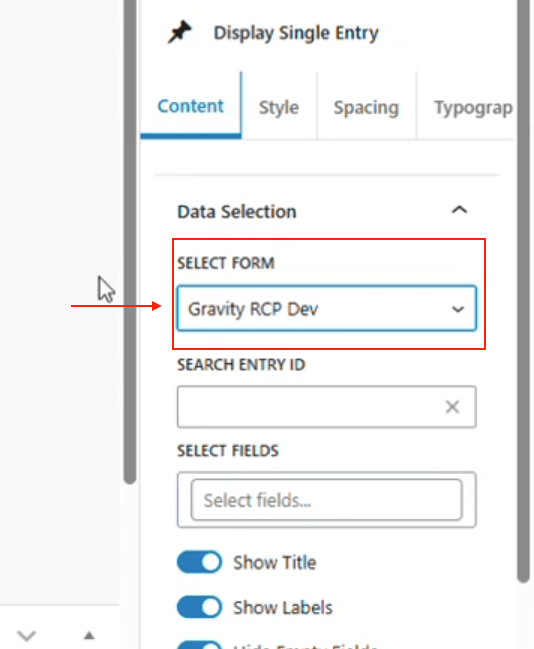Switch to the Content tab
Image resolution: width=534 pixels, height=649 pixels.
[x=190, y=106]
